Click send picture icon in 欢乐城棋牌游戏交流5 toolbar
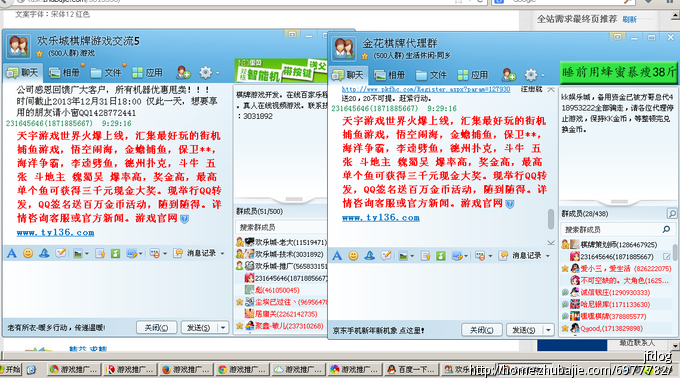The image size is (680, 378). [78, 254]
